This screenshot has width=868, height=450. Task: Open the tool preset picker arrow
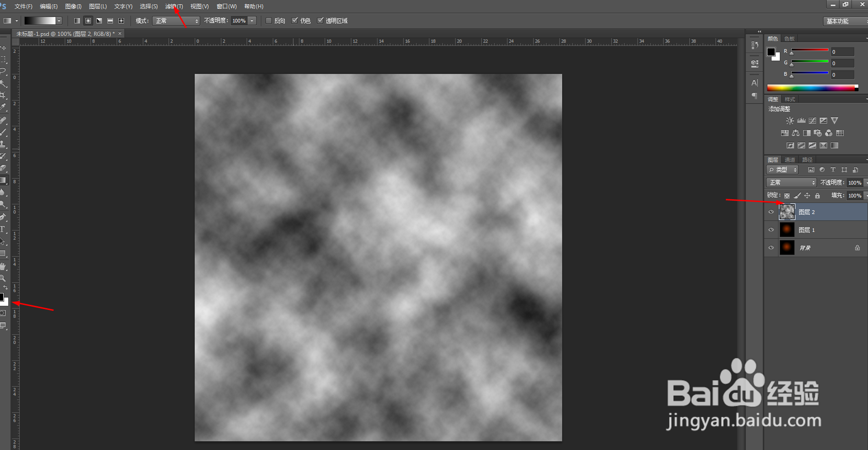17,21
